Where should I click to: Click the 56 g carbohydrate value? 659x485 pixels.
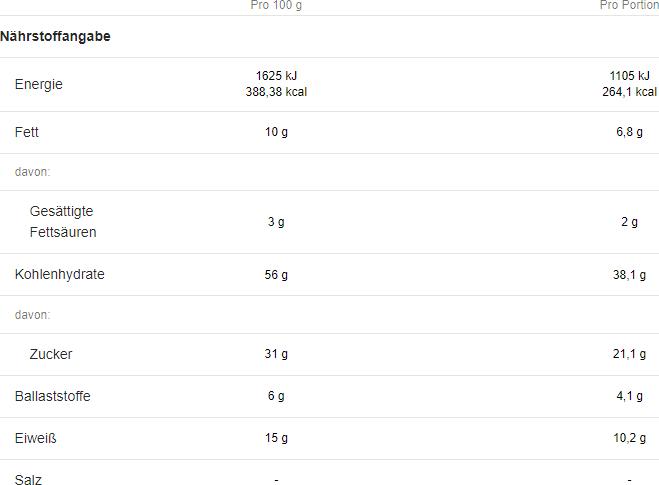tap(276, 275)
